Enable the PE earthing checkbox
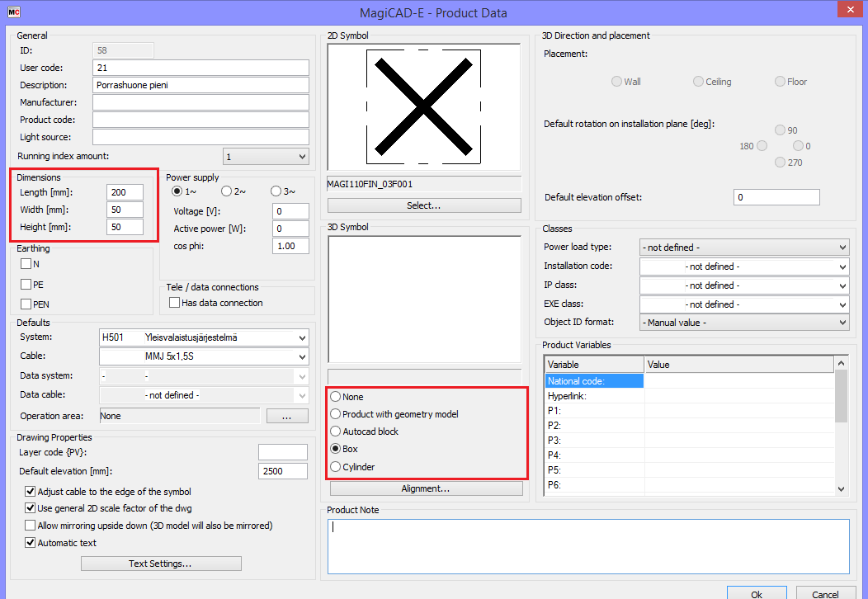The height and width of the screenshot is (599, 868). pos(26,284)
